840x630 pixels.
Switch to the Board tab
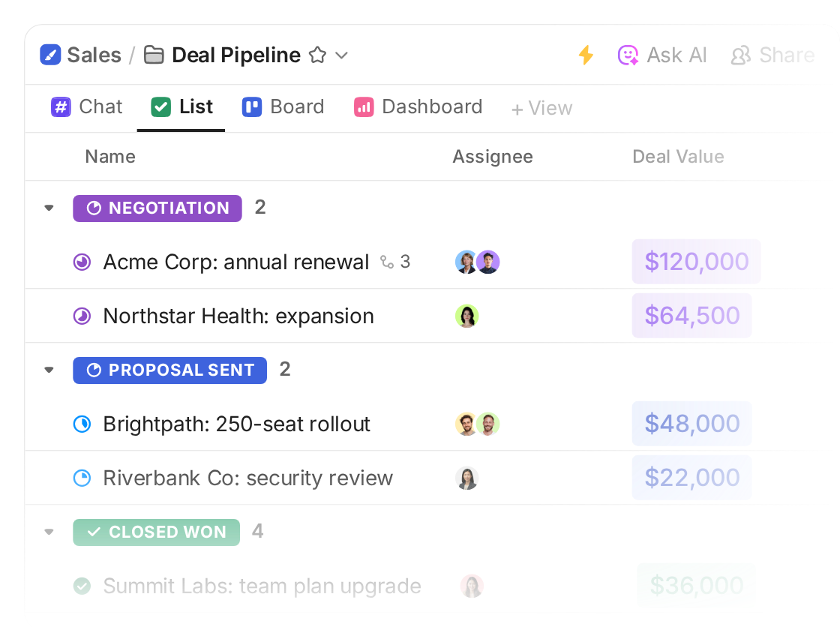point(283,106)
